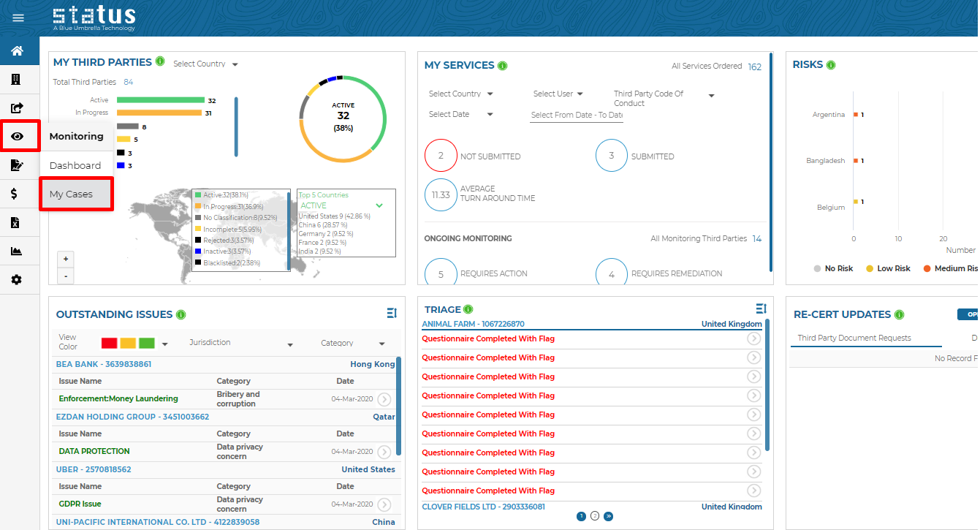Open the building icon in the sidebar
980x530 pixels.
[16, 80]
